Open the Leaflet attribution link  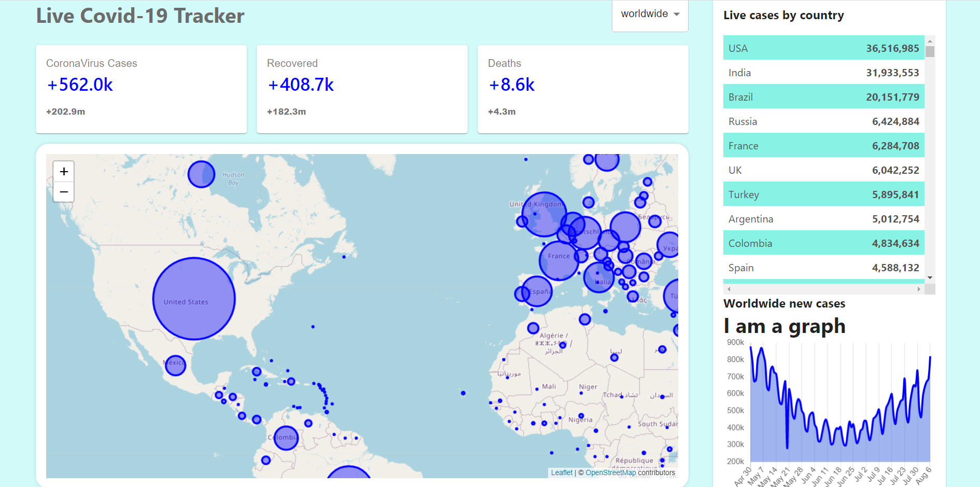coord(562,472)
